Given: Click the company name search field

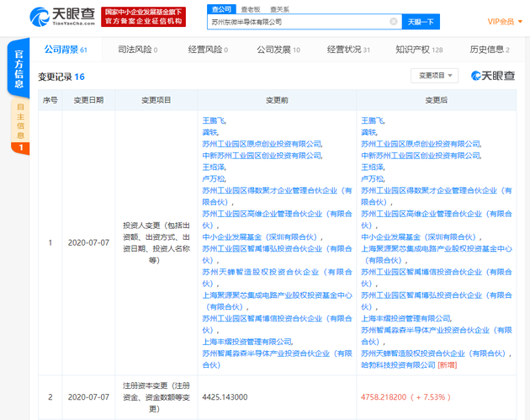Looking at the screenshot, I should 294,22.
